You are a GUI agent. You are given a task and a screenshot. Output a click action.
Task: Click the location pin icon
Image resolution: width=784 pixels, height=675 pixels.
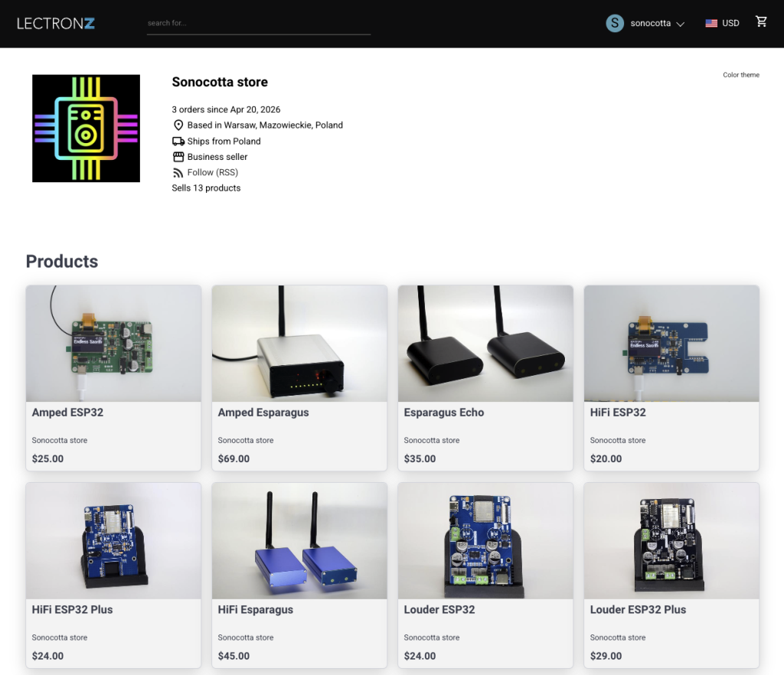pyautogui.click(x=178, y=126)
